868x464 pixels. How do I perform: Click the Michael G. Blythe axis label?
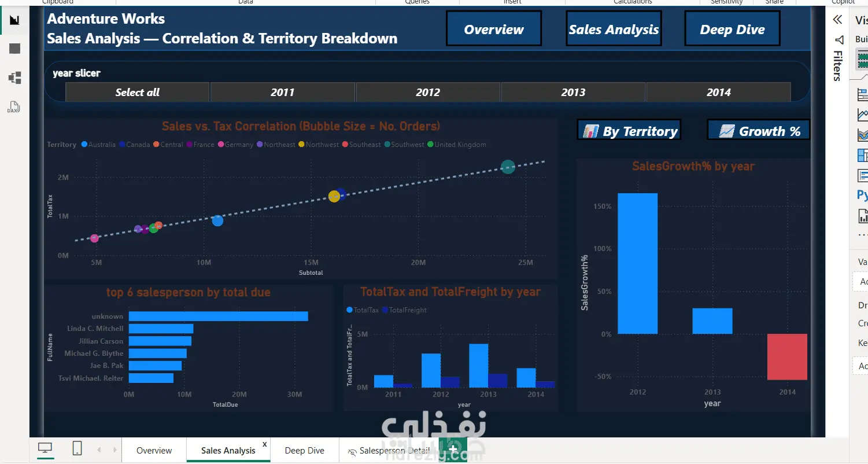[94, 353]
